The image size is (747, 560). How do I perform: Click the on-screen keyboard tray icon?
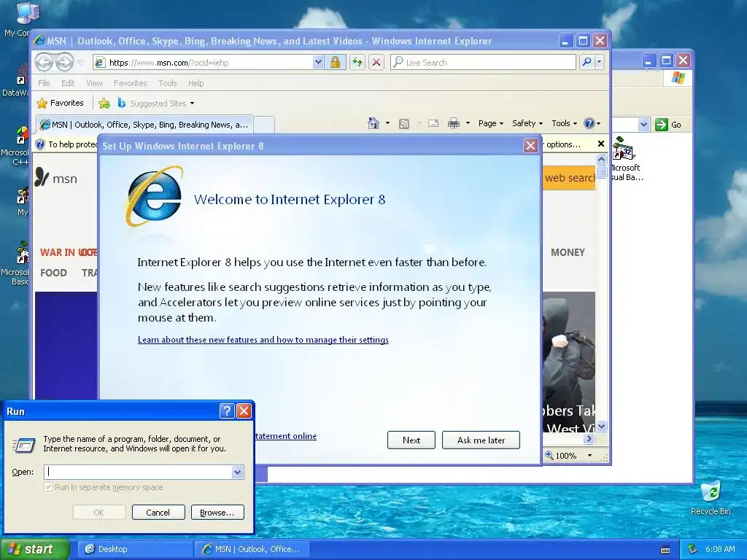[665, 550]
